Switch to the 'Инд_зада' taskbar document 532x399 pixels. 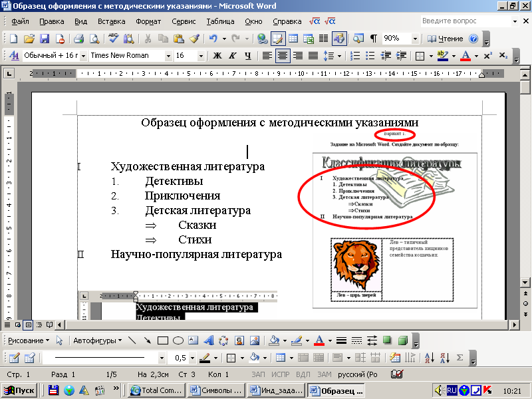tap(276, 390)
